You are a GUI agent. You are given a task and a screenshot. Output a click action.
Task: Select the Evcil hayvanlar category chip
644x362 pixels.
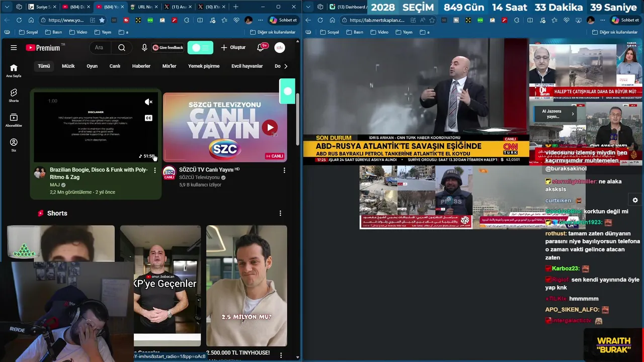(x=247, y=66)
